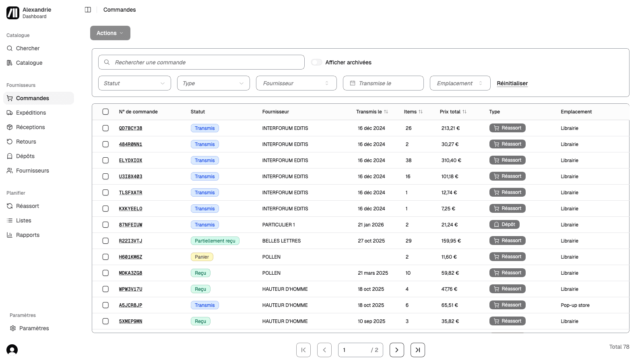Image resolution: width=644 pixels, height=362 pixels.
Task: Click the Alexandrie logo icon
Action: [13, 13]
